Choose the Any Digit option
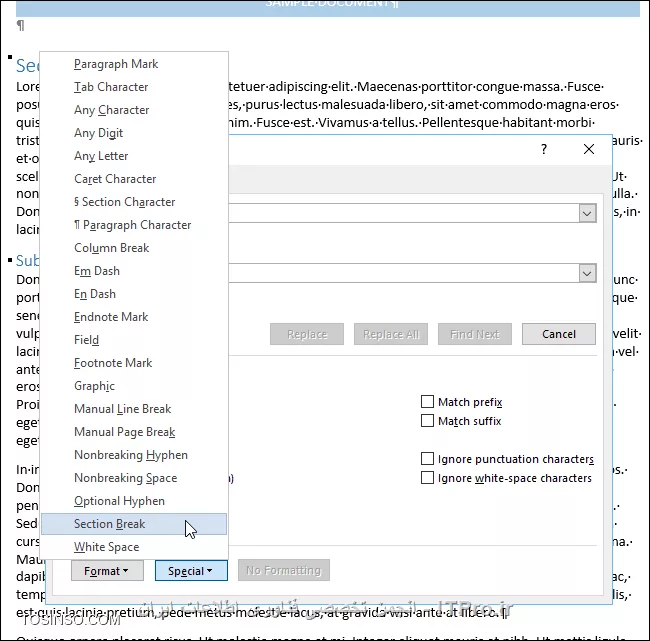This screenshot has width=650, height=641. tap(134, 133)
